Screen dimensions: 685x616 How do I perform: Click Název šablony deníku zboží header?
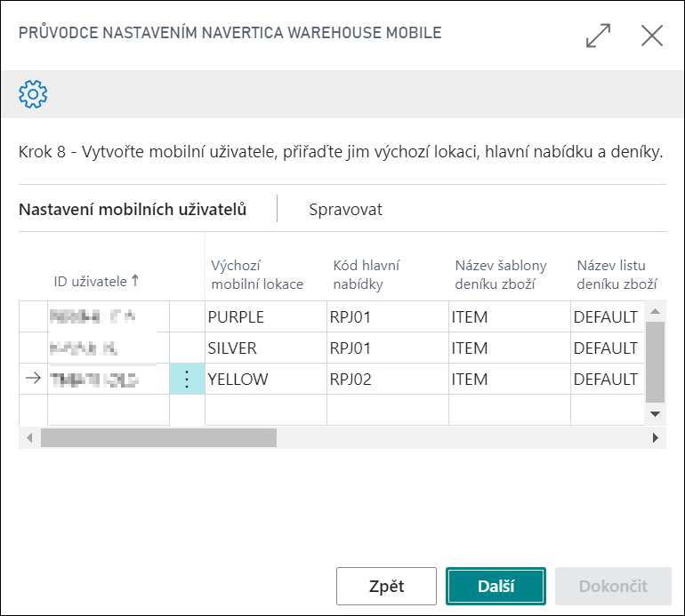tap(501, 275)
